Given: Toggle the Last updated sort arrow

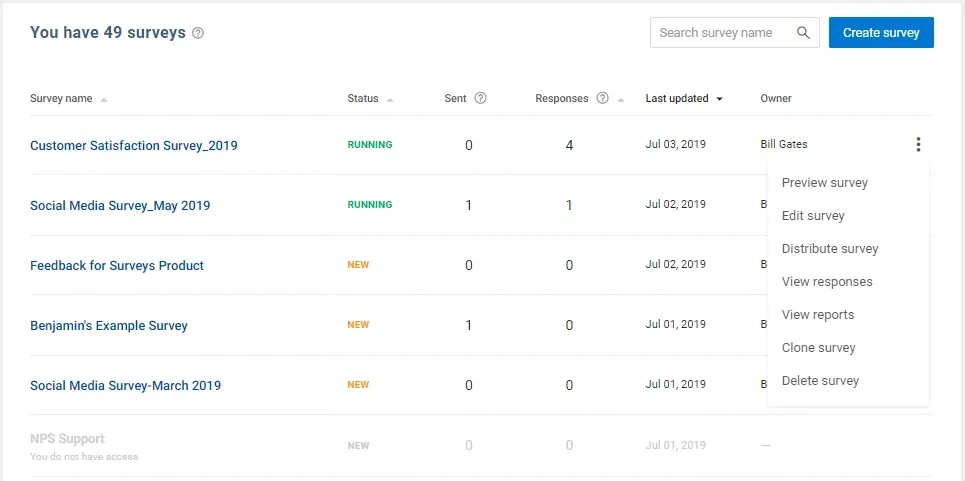Looking at the screenshot, I should click(719, 99).
